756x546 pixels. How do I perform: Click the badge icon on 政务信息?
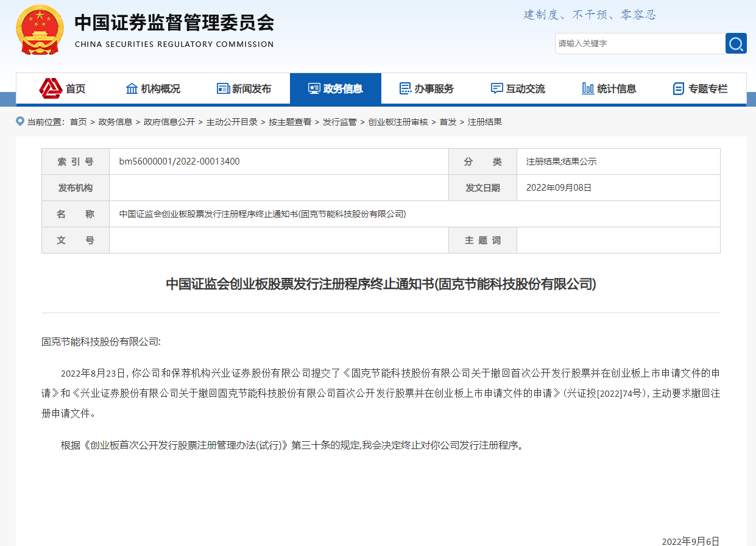314,88
